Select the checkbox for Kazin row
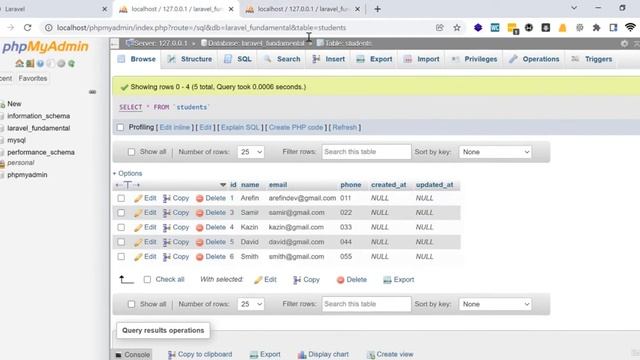640x360 pixels. 121,228
